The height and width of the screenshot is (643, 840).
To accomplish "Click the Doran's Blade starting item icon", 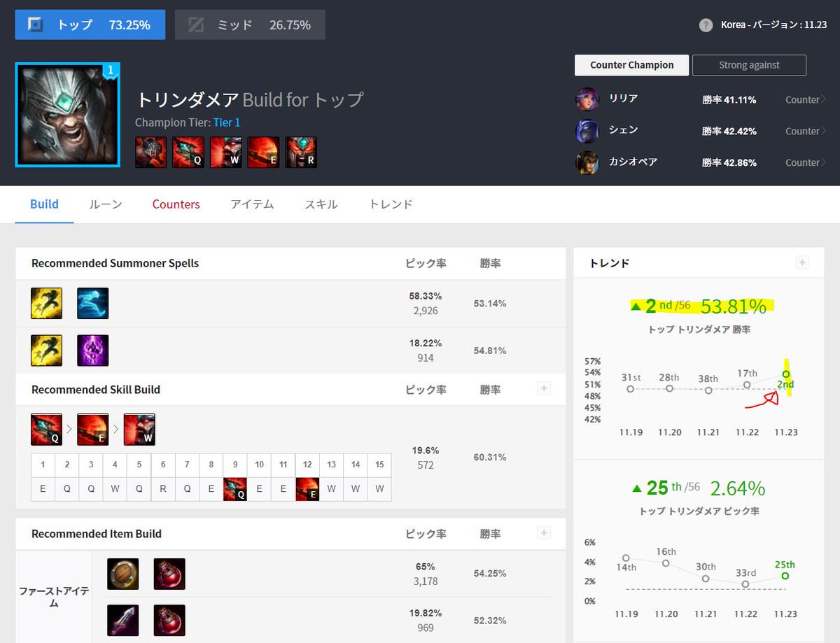I will (123, 620).
